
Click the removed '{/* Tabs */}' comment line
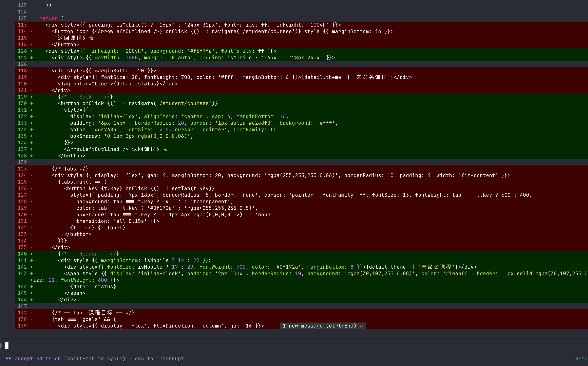[301, 169]
